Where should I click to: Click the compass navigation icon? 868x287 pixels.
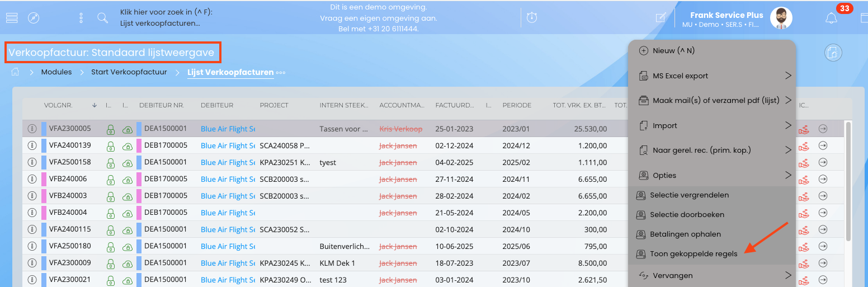34,18
